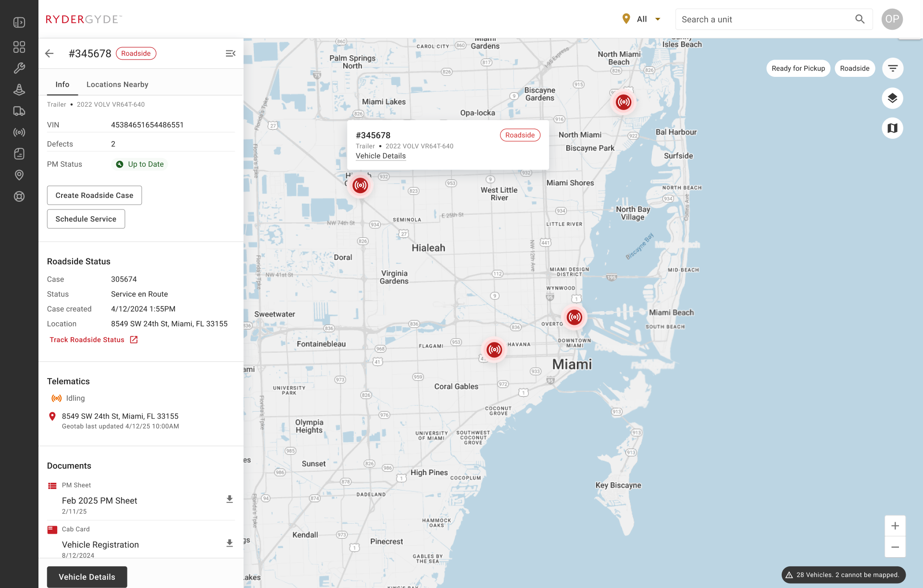This screenshot has height=588, width=923.
Task: Click the Create Roadside Case button
Action: pos(94,195)
